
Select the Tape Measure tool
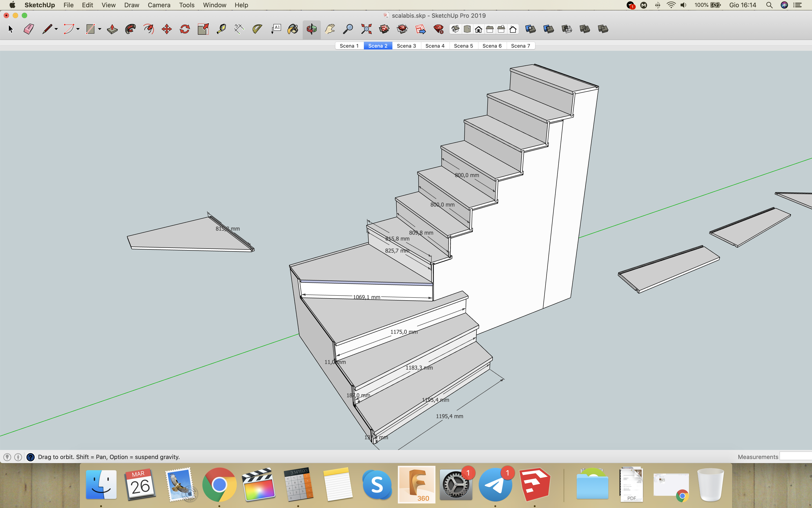(x=221, y=29)
